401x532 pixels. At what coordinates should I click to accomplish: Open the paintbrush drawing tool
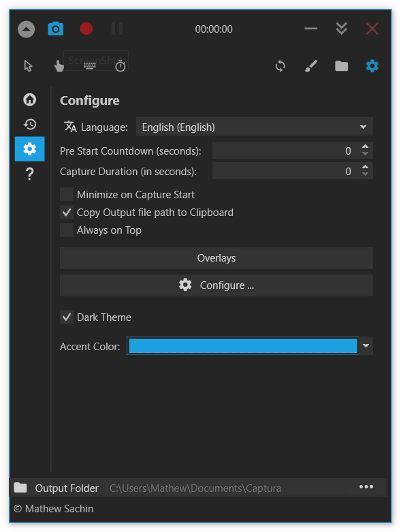click(311, 66)
